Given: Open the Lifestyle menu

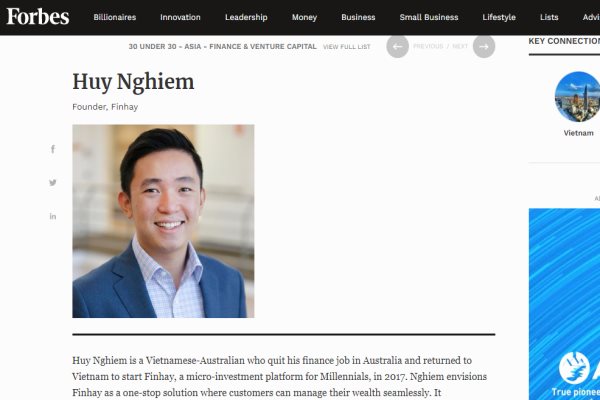Looking at the screenshot, I should point(499,17).
